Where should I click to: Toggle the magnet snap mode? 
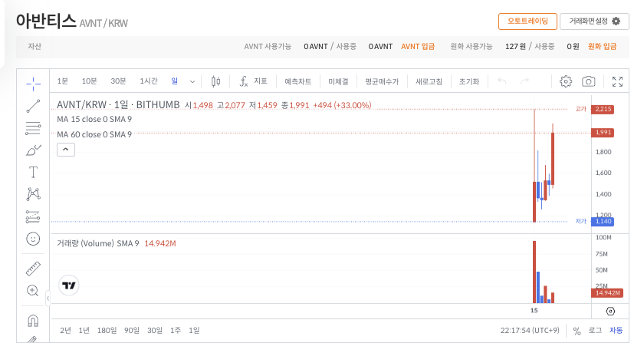click(33, 320)
